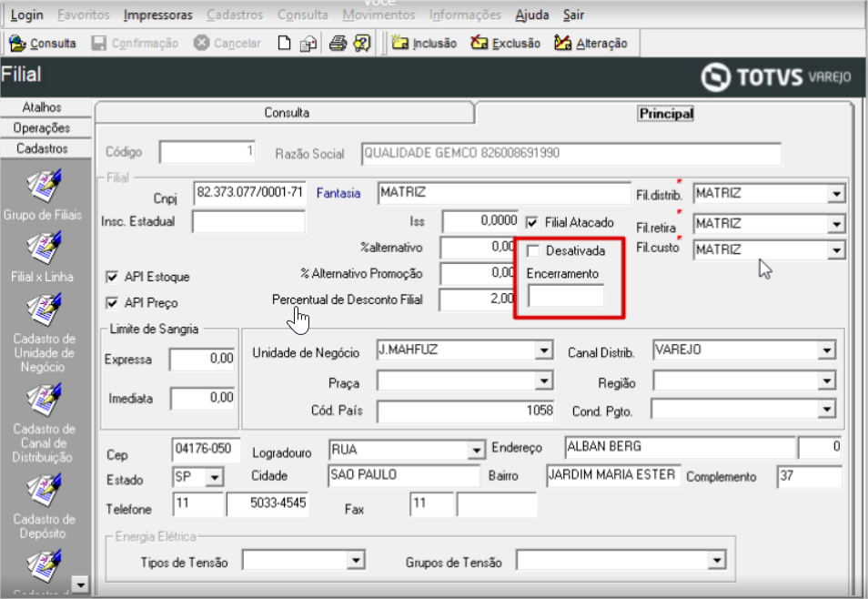Open the Logradouro dropdown
868x599 pixels.
476,450
